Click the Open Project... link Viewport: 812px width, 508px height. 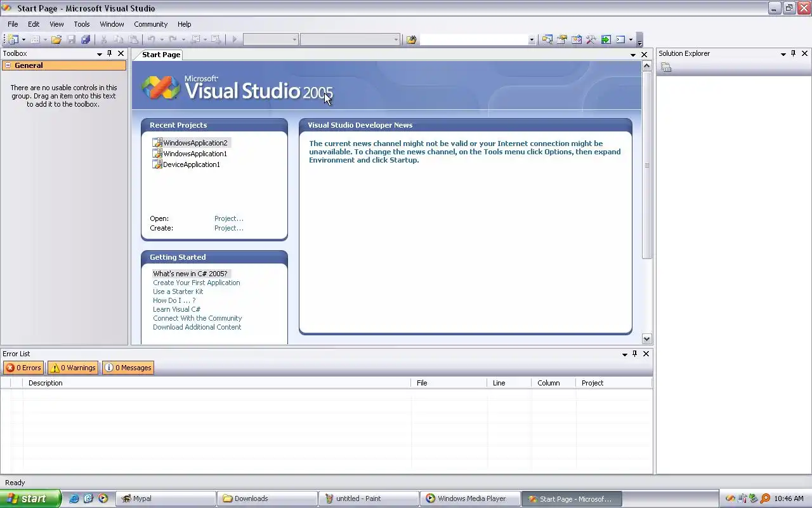(x=228, y=218)
